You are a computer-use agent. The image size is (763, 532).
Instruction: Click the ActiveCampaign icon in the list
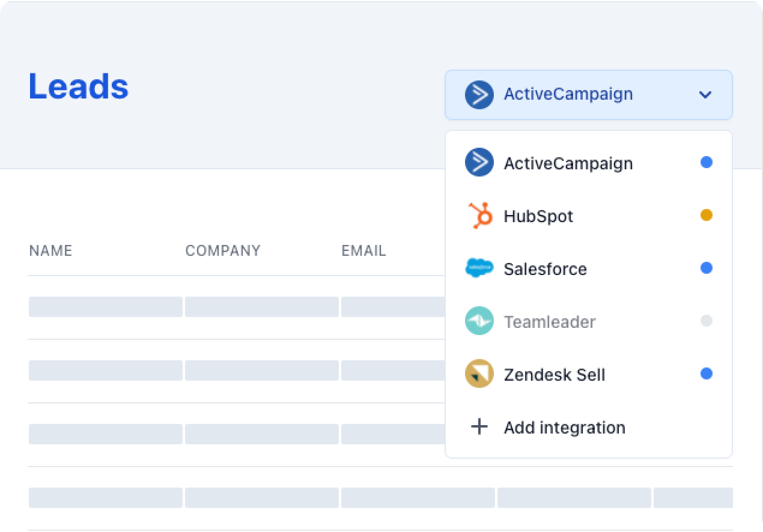[x=479, y=163]
